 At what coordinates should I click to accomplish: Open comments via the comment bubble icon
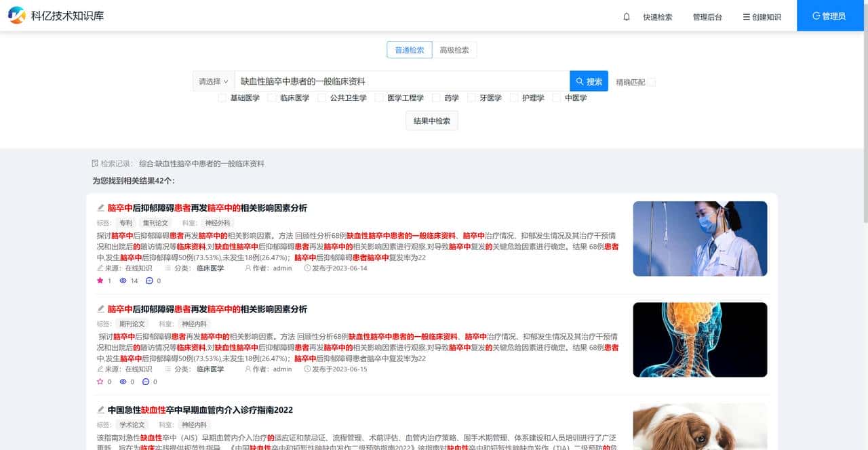point(149,280)
